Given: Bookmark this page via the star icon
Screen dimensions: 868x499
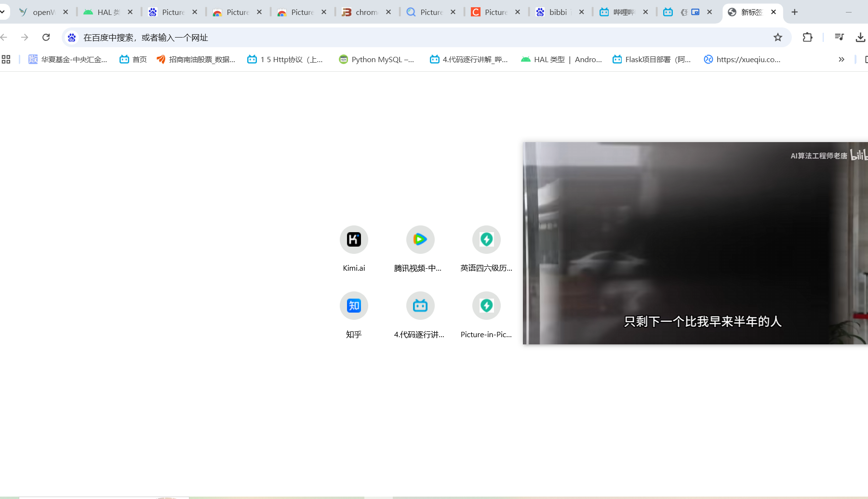Looking at the screenshot, I should click(777, 37).
